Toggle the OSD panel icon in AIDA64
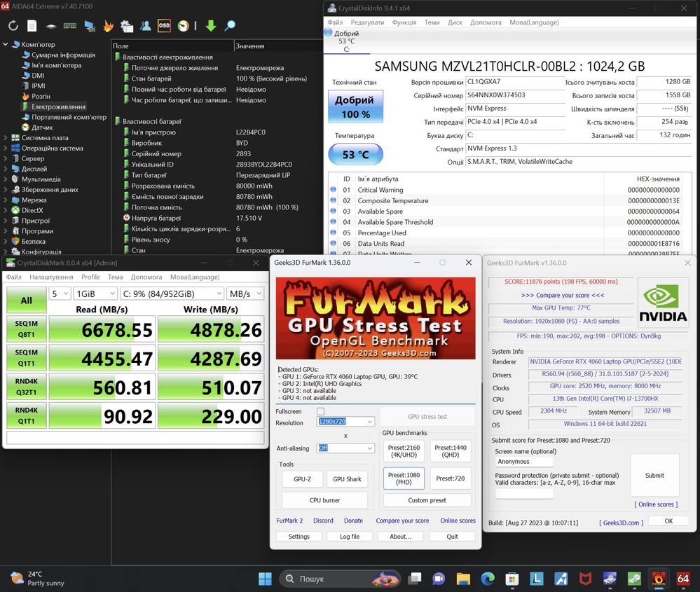The height and width of the screenshot is (592, 700). 164,25
